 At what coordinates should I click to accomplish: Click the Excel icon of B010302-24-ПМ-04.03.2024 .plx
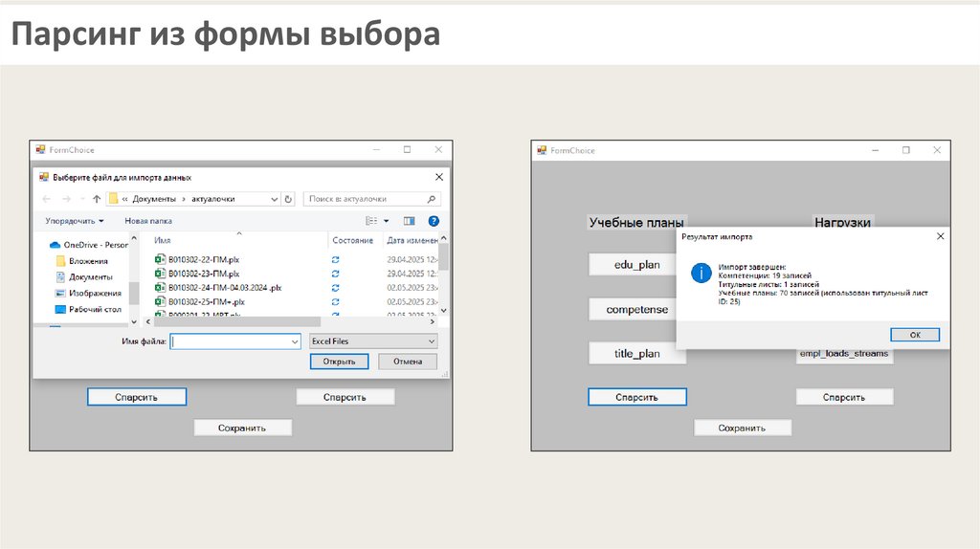[x=160, y=287]
